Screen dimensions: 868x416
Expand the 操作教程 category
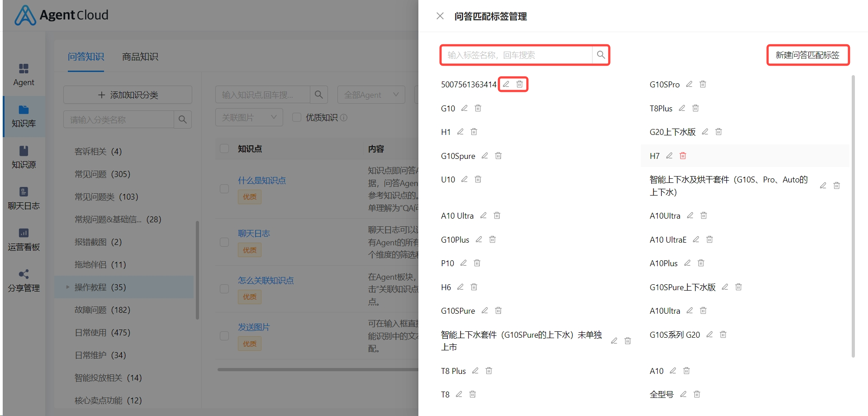click(68, 287)
